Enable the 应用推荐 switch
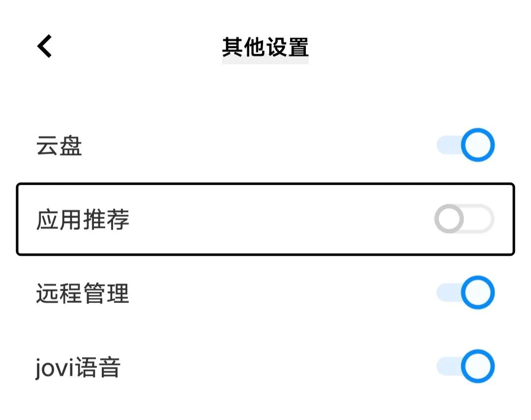The width and height of the screenshot is (531, 420). pos(464,219)
